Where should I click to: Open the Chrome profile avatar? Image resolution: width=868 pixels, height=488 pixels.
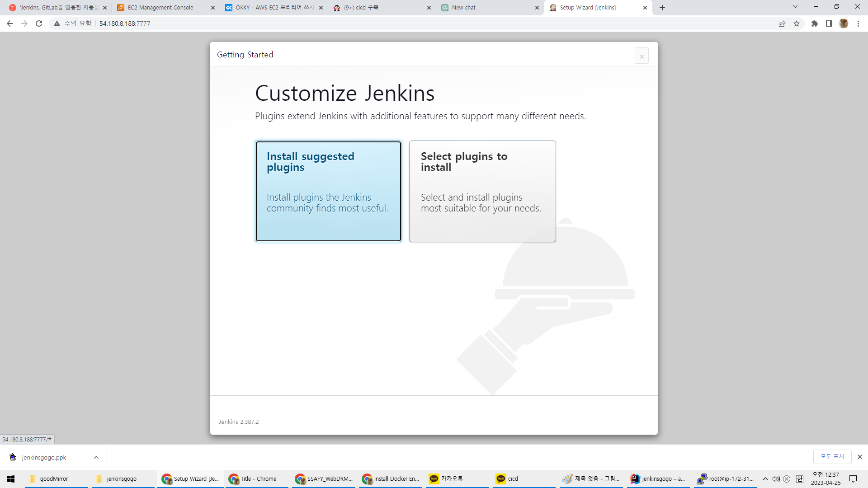(844, 23)
